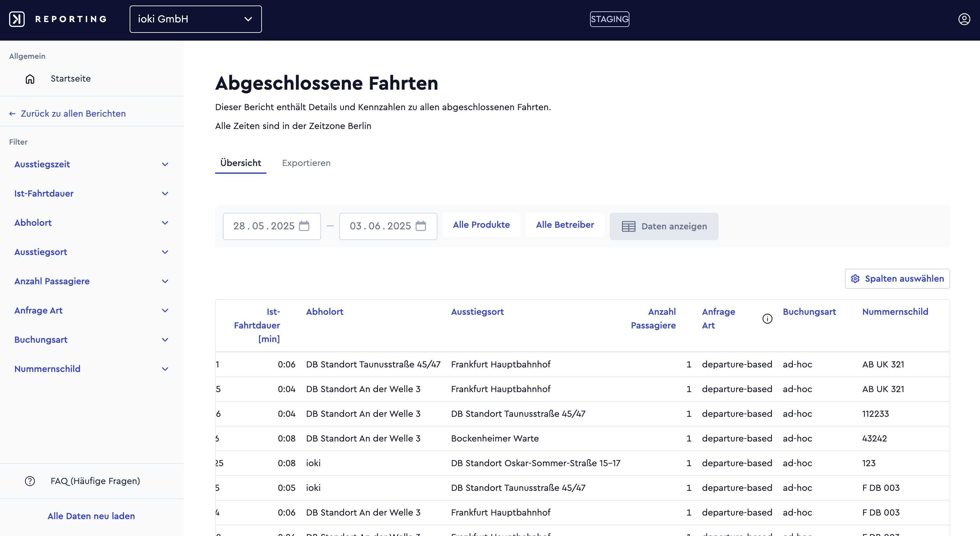The width and height of the screenshot is (980, 536).
Task: Open the user account profile icon
Action: (x=964, y=19)
